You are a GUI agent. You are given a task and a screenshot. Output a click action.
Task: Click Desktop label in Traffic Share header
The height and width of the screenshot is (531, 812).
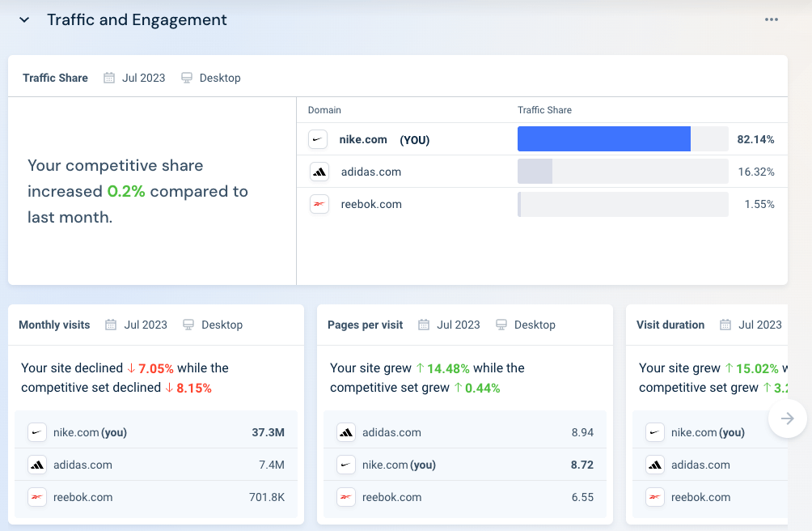click(x=220, y=78)
